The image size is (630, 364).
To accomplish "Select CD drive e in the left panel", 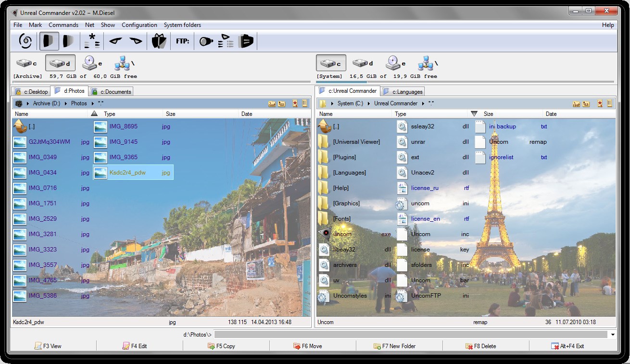I will (x=92, y=63).
